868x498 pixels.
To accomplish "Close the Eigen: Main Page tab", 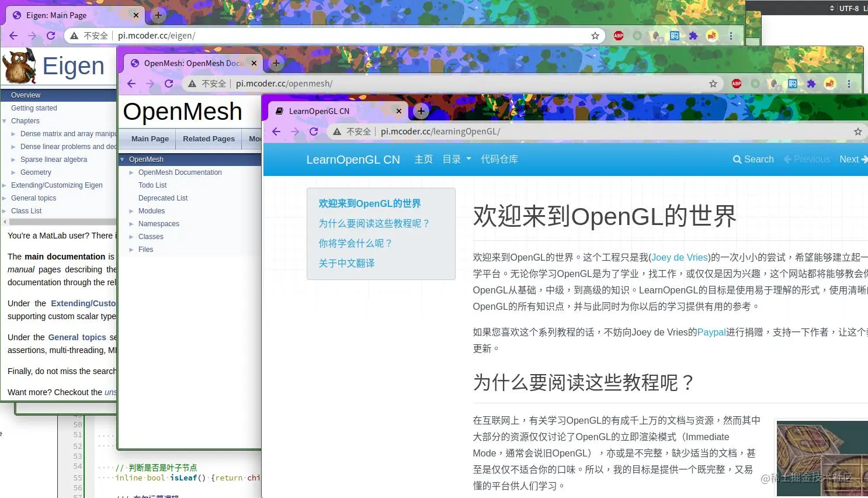I will tap(136, 15).
